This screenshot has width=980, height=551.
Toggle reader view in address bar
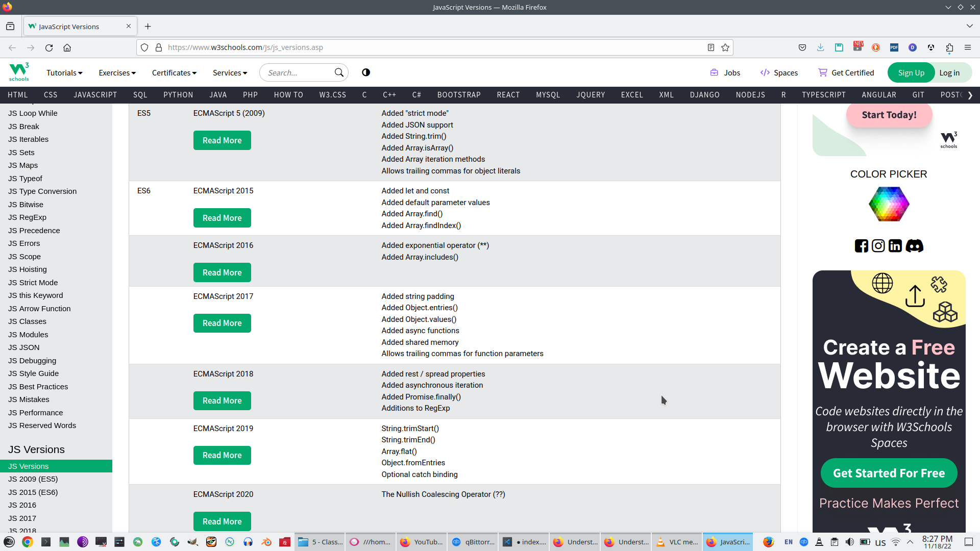(710, 47)
